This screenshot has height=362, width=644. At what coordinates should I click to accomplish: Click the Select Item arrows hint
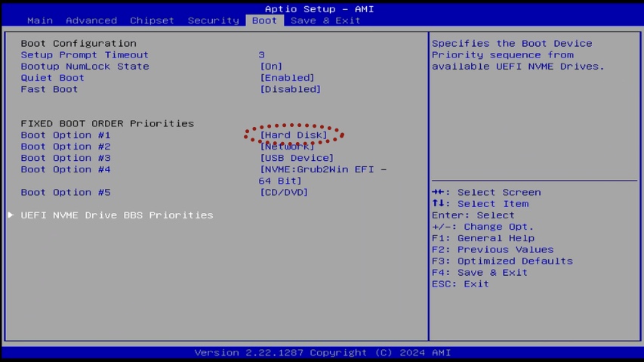point(480,204)
